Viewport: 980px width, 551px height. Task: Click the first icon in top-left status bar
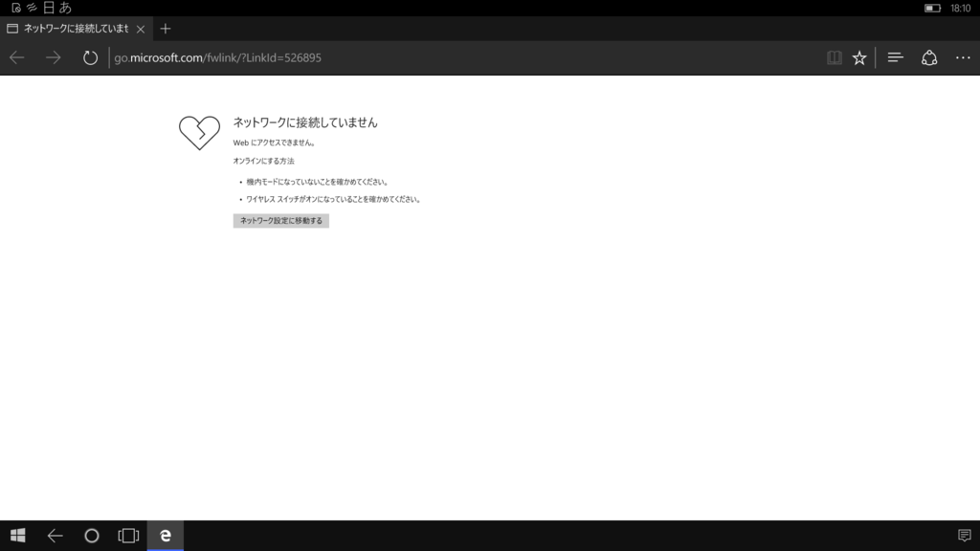point(16,8)
